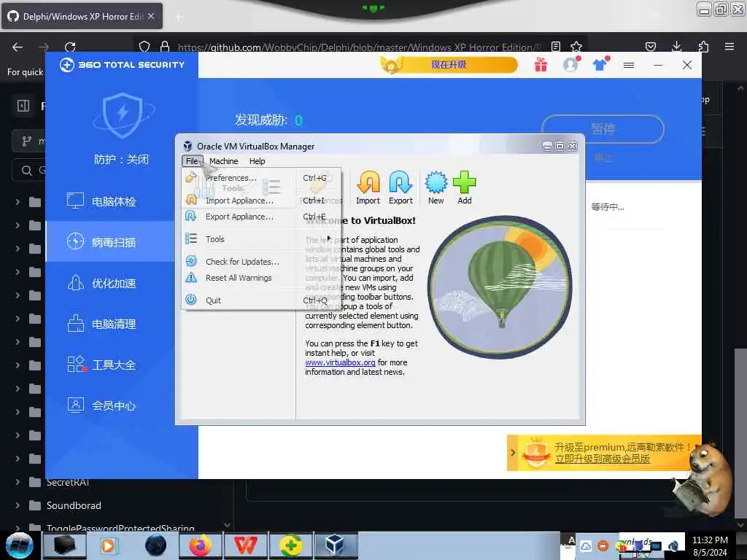Click the orange upgrade now (现在升级) button
Viewport: 747px width, 560px height.
(x=449, y=65)
